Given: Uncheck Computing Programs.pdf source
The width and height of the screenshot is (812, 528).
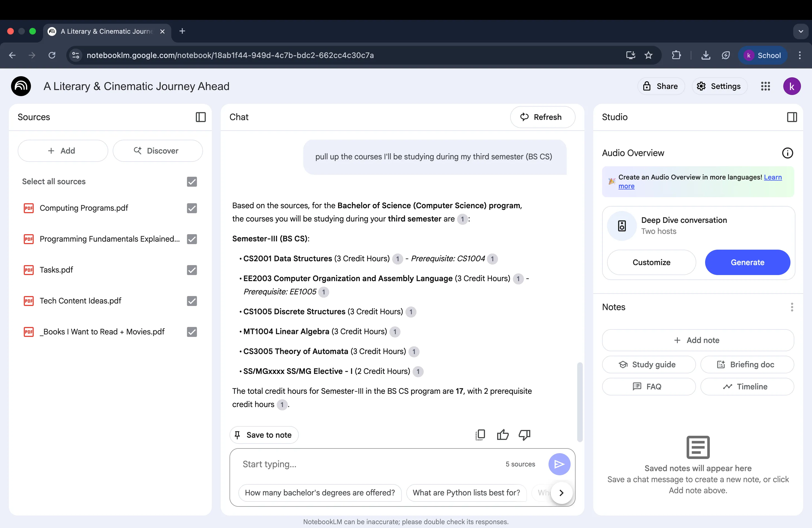Looking at the screenshot, I should (192, 208).
